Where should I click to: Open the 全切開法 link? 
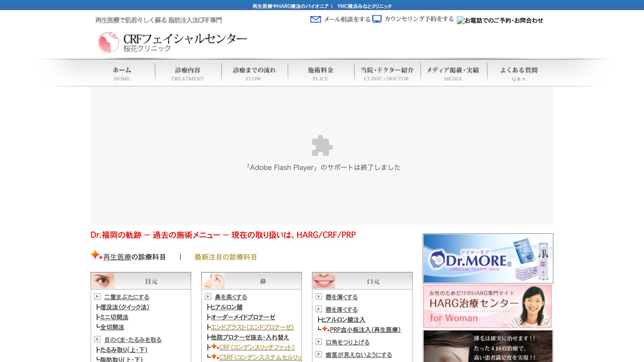(x=112, y=327)
